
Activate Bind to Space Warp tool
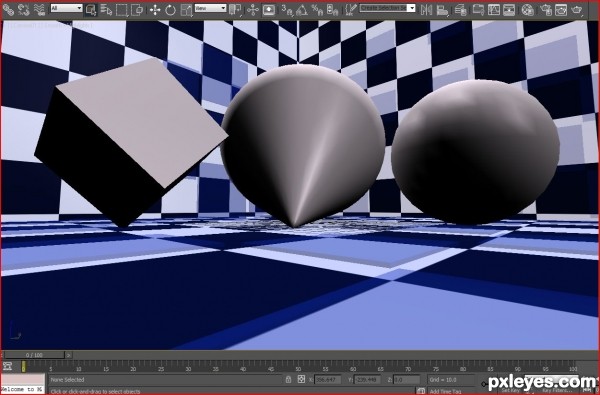39,10
